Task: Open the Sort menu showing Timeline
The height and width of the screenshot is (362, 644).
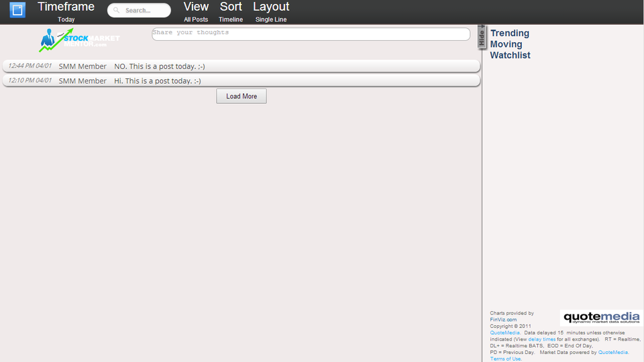Action: [231, 11]
